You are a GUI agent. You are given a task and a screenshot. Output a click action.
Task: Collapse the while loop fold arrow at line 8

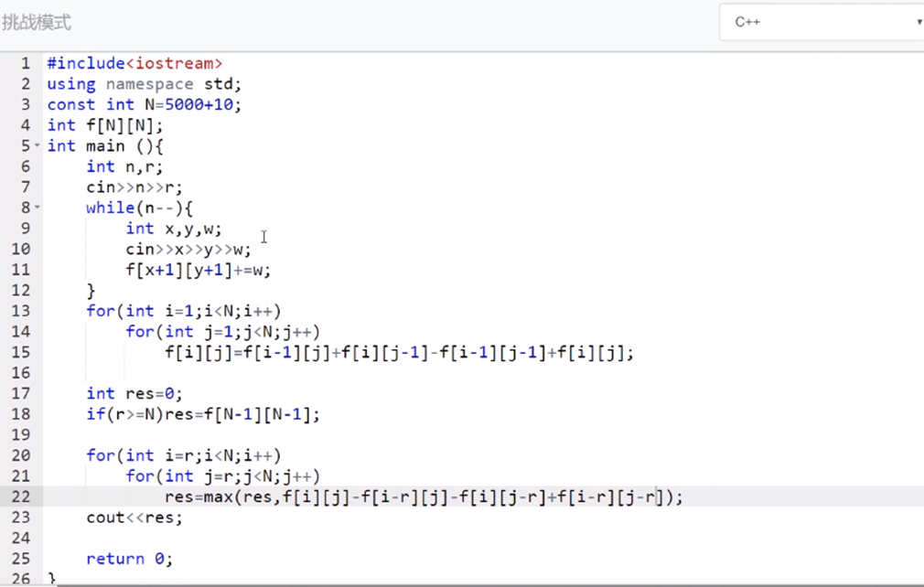click(x=38, y=207)
